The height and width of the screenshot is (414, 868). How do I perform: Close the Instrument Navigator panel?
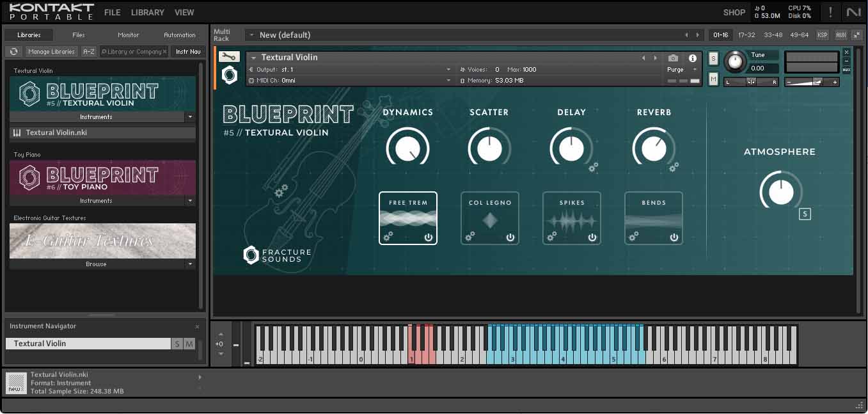197,326
